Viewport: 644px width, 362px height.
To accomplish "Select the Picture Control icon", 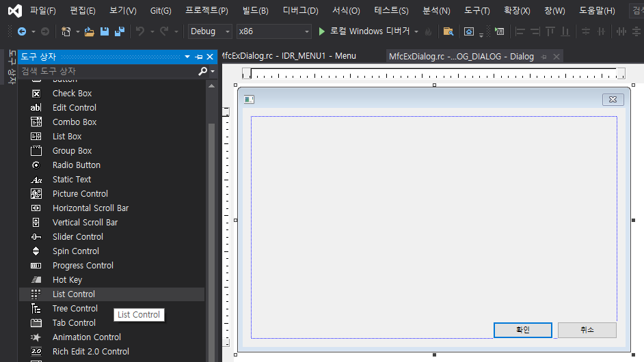I will [36, 194].
